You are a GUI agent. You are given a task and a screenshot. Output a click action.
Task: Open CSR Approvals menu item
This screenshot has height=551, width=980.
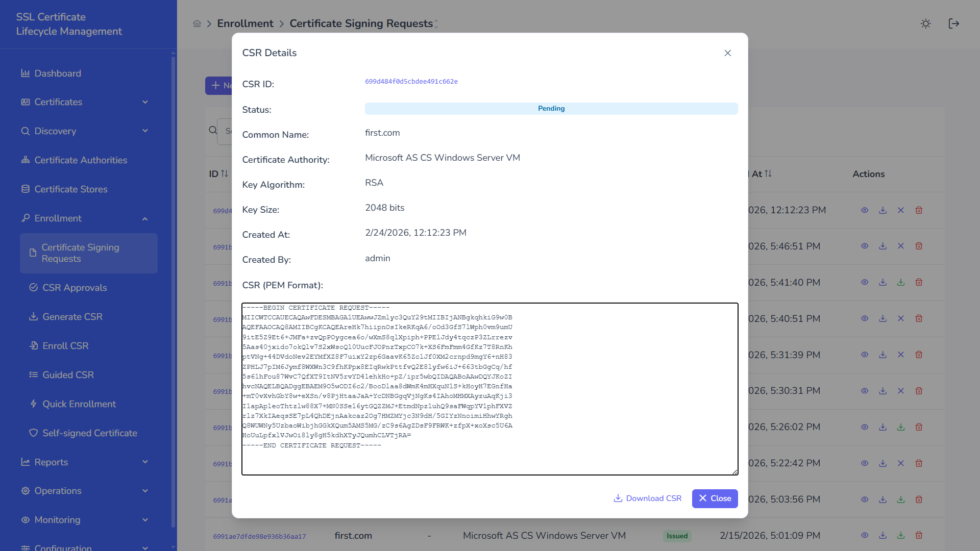[x=75, y=288]
